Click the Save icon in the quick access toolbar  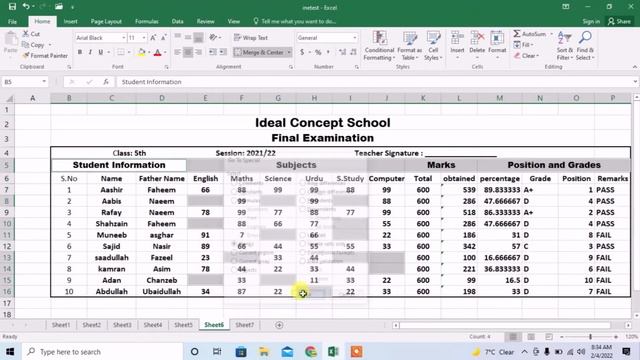click(x=12, y=7)
